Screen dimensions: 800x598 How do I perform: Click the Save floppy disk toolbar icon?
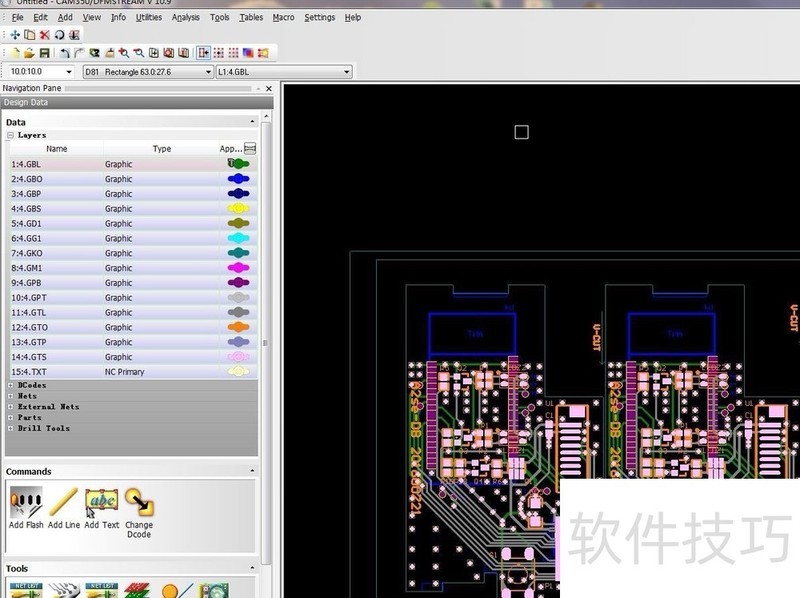pyautogui.click(x=46, y=53)
